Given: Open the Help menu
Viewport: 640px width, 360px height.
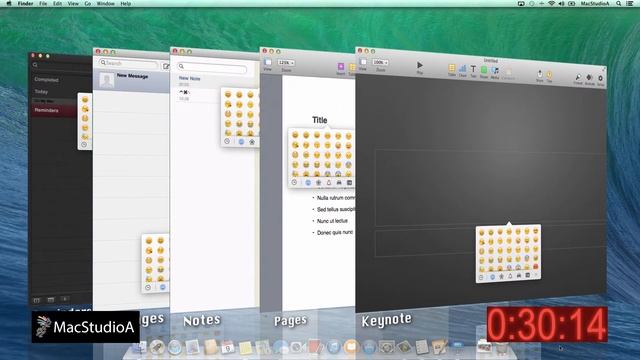Looking at the screenshot, I should [126, 3].
